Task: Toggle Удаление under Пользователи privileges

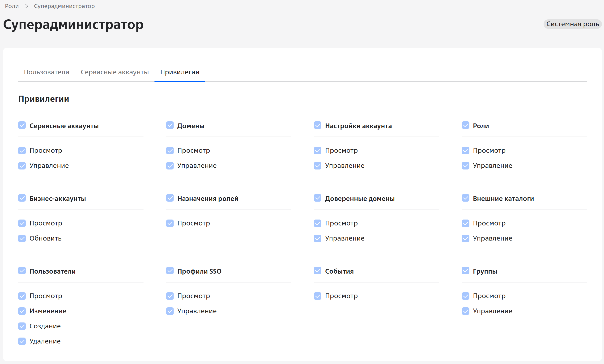Action: pyautogui.click(x=22, y=341)
